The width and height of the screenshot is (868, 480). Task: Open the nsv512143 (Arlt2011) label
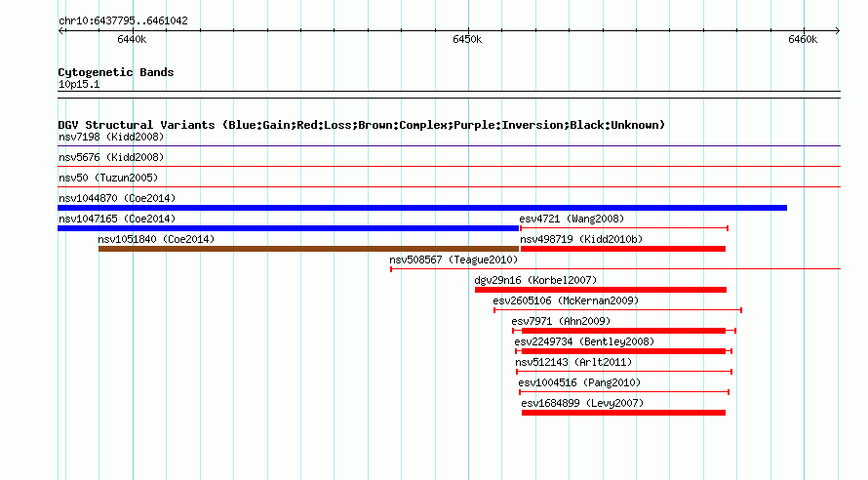coord(573,362)
